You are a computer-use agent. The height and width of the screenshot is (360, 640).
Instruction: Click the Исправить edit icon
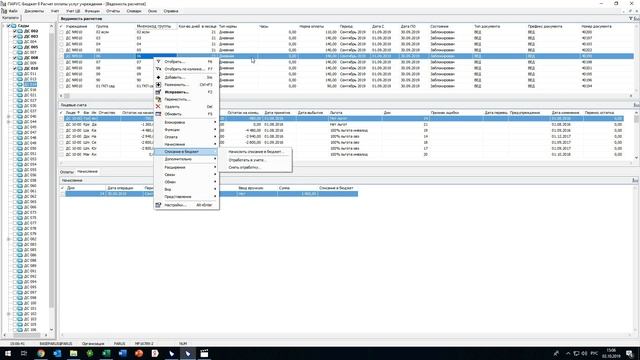pyautogui.click(x=158, y=92)
